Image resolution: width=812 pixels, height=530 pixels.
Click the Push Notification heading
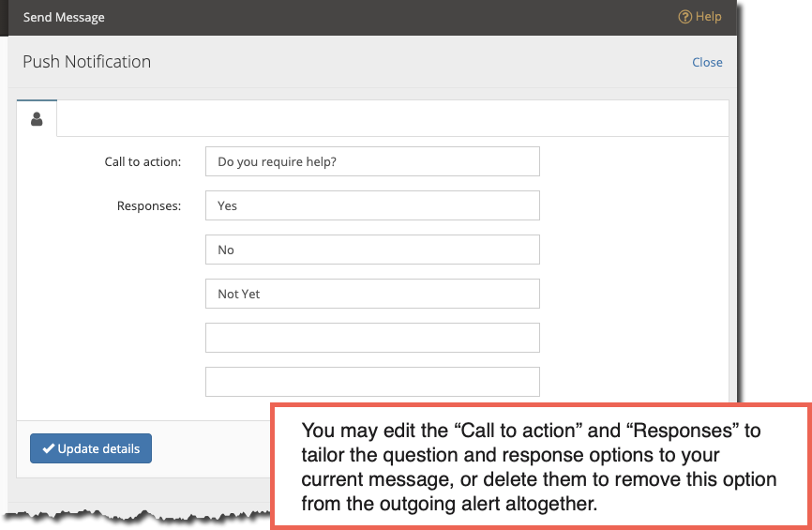pyautogui.click(x=87, y=62)
